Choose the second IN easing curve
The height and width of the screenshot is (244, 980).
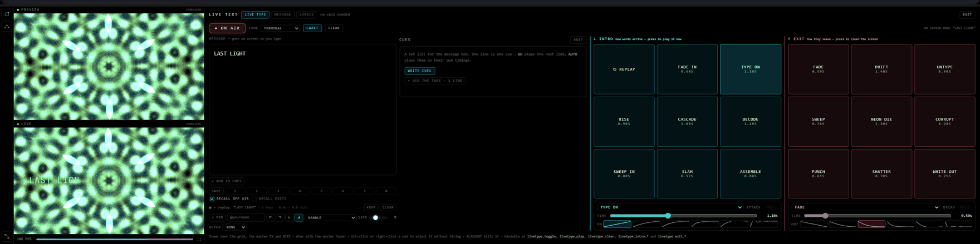pyautogui.click(x=646, y=224)
